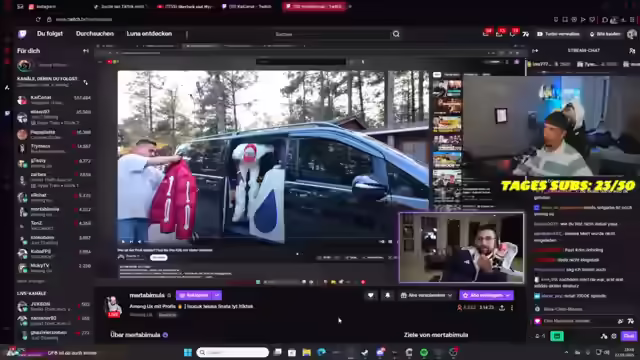Open the three-dot more options menu
Image resolution: width=640 pixels, height=360 pixels.
(x=512, y=308)
